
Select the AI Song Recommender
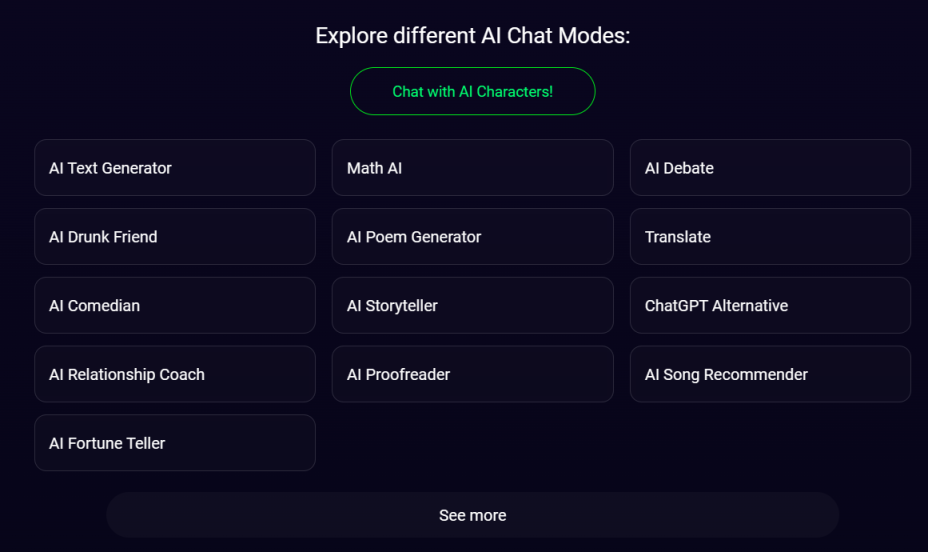(770, 375)
